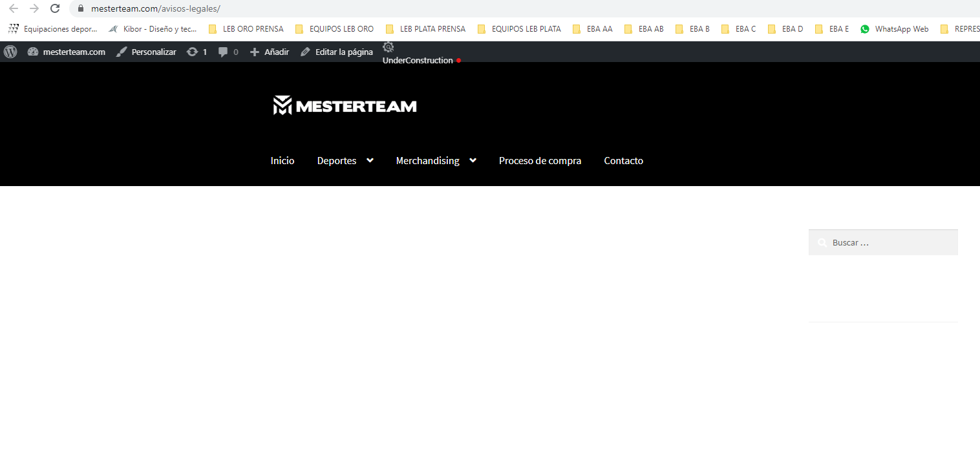Click the browser forward arrow
The height and width of the screenshot is (451, 980).
[x=34, y=8]
